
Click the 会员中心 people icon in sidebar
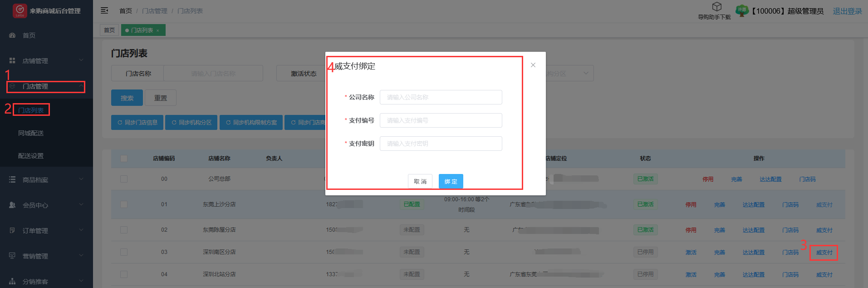click(12, 205)
